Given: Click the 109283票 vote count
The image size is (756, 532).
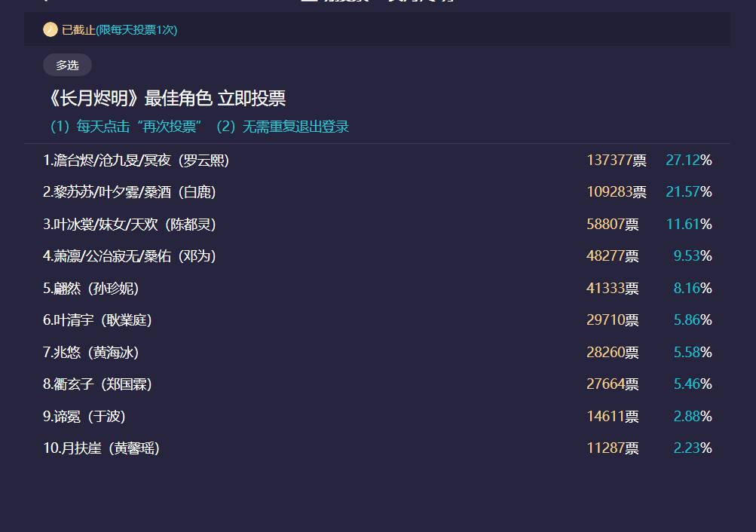Looking at the screenshot, I should point(616,192).
